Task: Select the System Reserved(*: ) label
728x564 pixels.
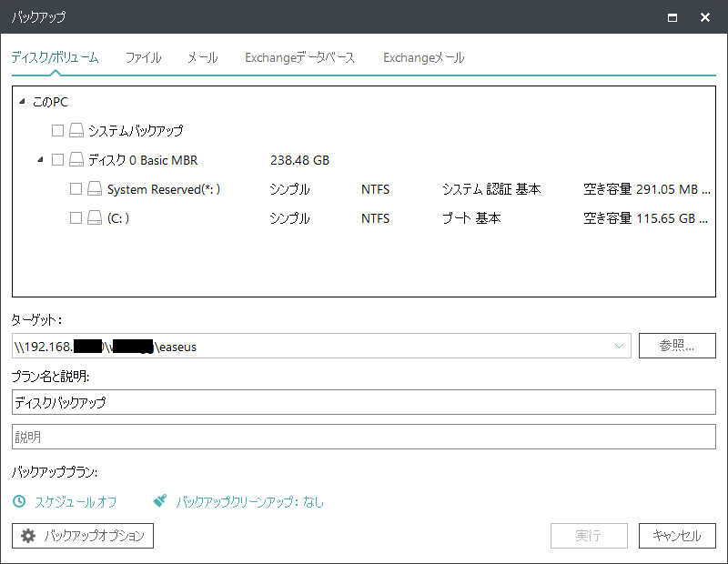Action: (164, 189)
